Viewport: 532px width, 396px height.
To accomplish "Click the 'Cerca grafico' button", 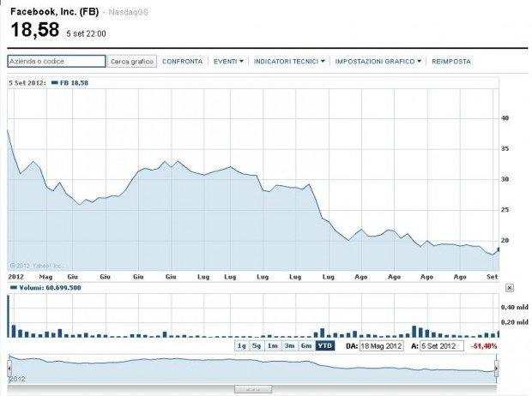I will pyautogui.click(x=132, y=62).
